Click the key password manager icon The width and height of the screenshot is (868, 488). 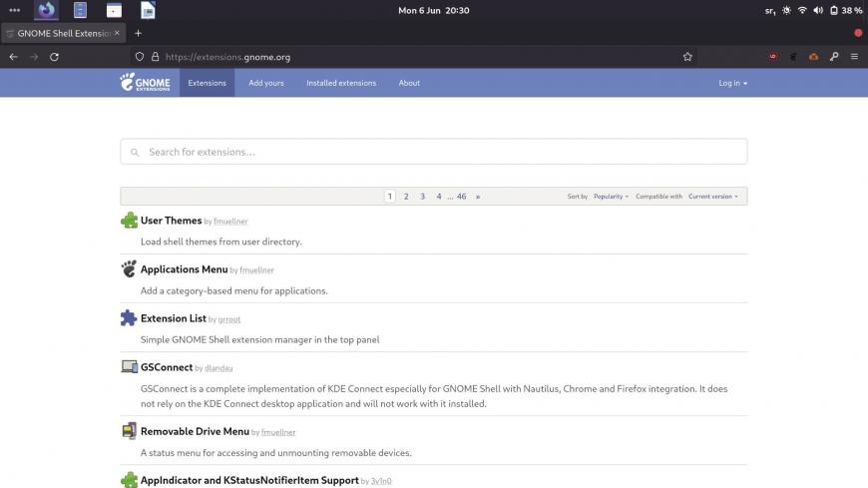tap(834, 57)
